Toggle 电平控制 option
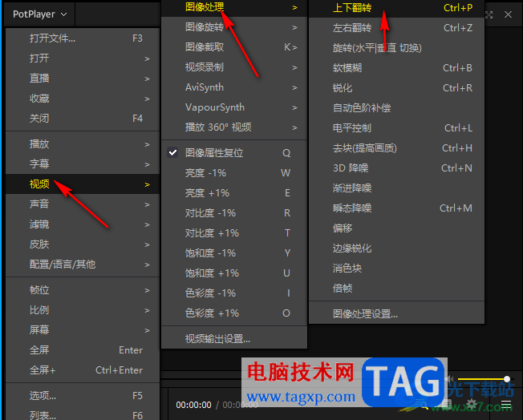The width and height of the screenshot is (523, 420). point(396,128)
